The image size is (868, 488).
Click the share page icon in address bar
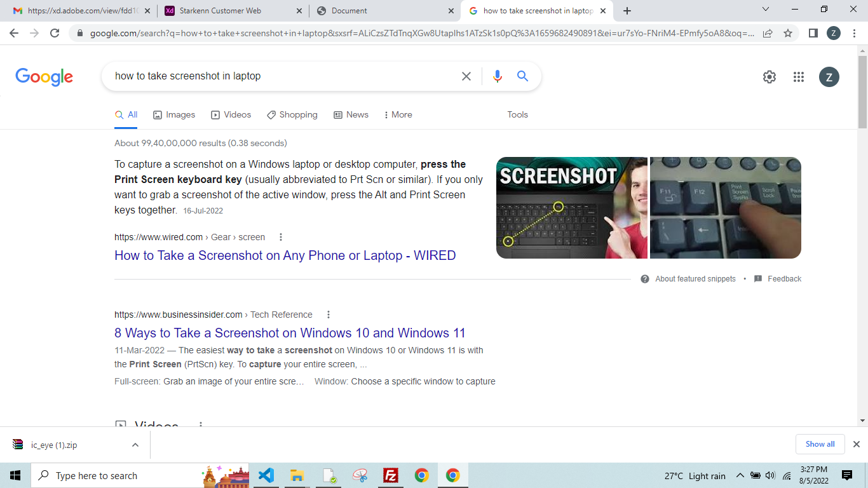[768, 33]
